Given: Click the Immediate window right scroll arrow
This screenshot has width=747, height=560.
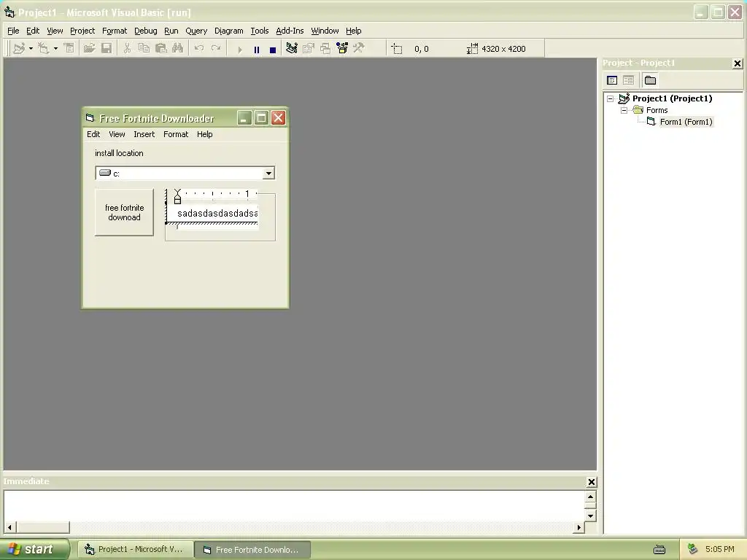Looking at the screenshot, I should point(578,528).
